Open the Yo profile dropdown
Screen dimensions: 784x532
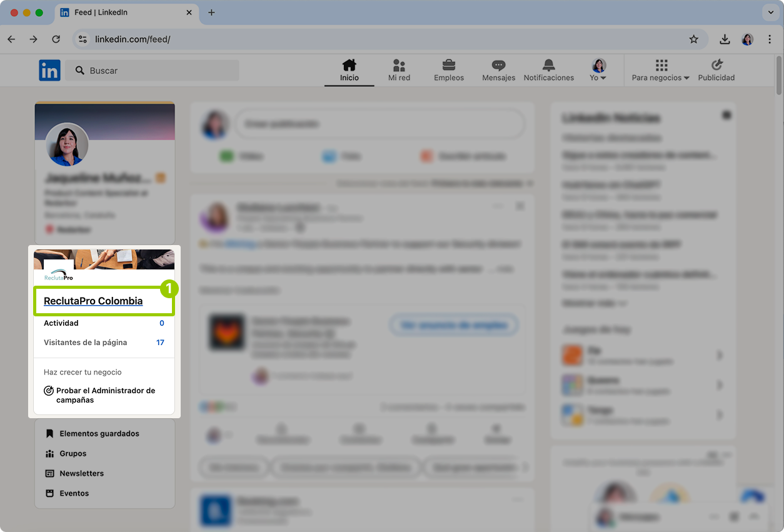tap(598, 69)
